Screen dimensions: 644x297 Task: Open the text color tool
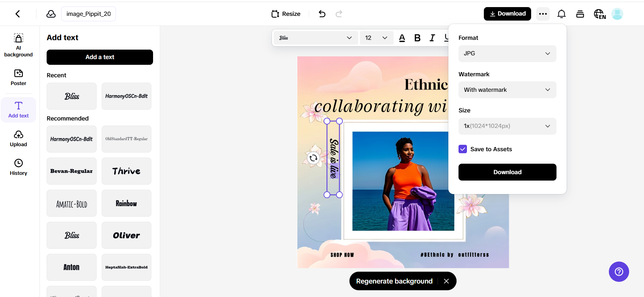[x=402, y=38]
